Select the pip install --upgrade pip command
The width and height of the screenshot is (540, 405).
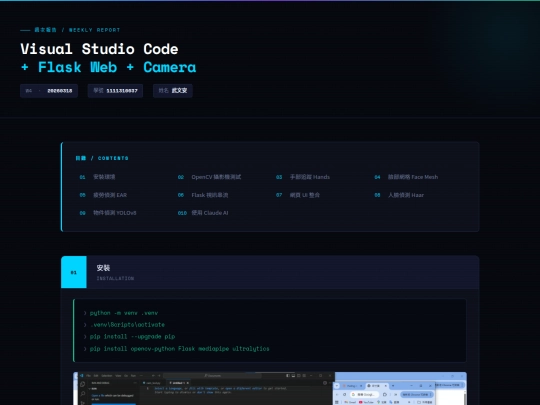point(132,336)
